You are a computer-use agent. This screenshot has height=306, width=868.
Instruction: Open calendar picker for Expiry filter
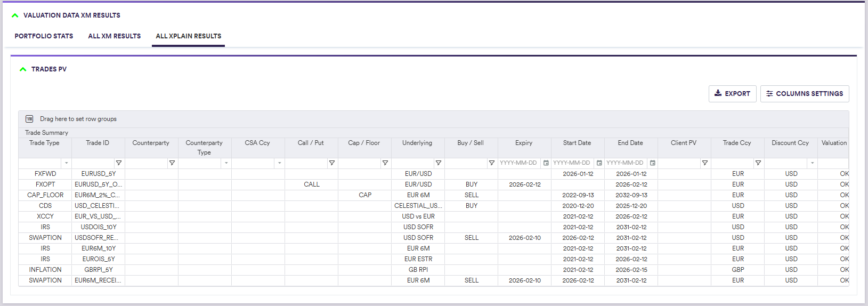pos(546,163)
